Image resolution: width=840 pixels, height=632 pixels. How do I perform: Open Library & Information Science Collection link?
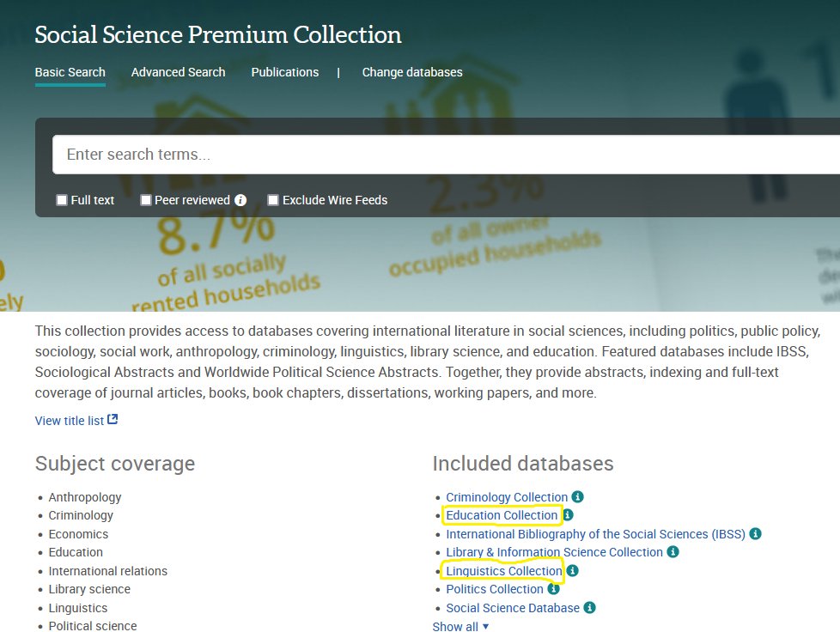(x=555, y=552)
